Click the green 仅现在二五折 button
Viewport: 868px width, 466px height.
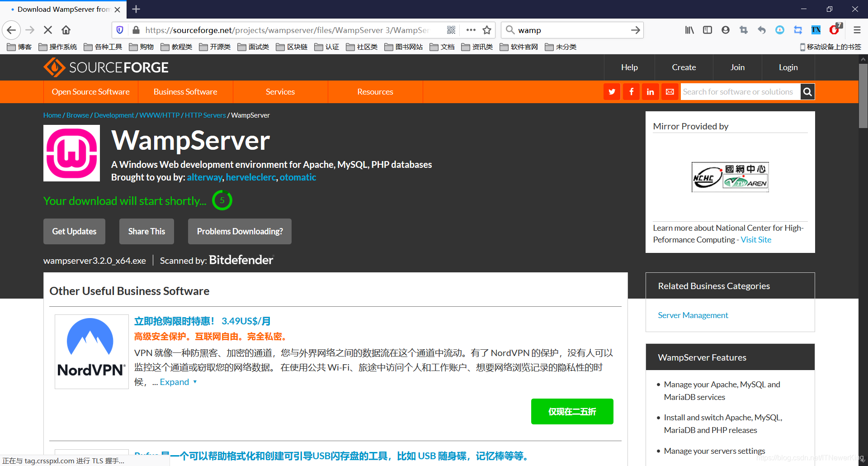(x=572, y=411)
